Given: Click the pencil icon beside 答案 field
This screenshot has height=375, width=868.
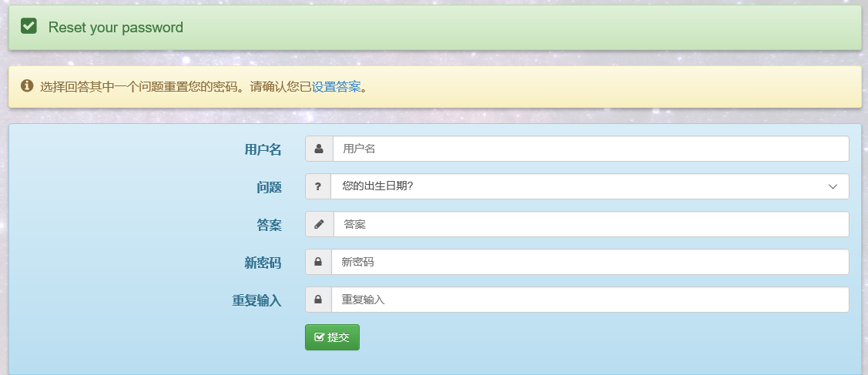Looking at the screenshot, I should tap(319, 224).
